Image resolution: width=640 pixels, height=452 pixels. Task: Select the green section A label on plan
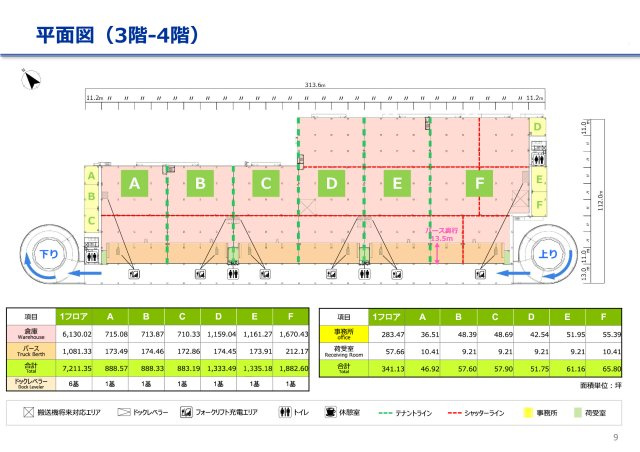tap(134, 183)
